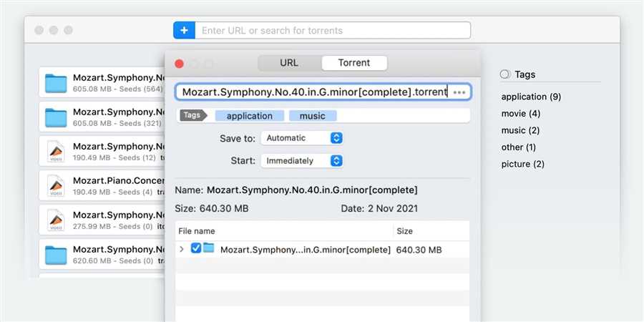Toggle the Tags radio circle in sidebar
The image size is (644, 322).
click(505, 74)
